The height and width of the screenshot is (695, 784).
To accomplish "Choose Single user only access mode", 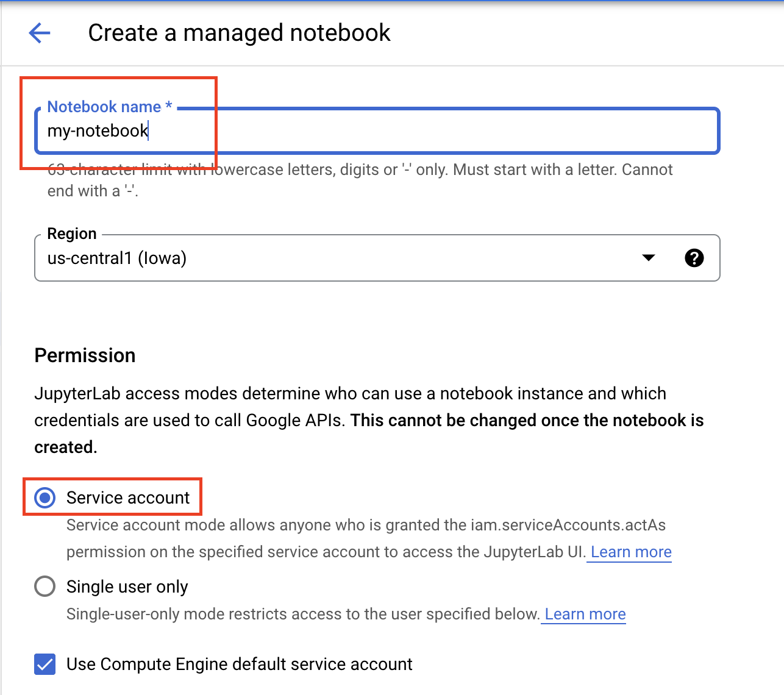I will tap(45, 586).
